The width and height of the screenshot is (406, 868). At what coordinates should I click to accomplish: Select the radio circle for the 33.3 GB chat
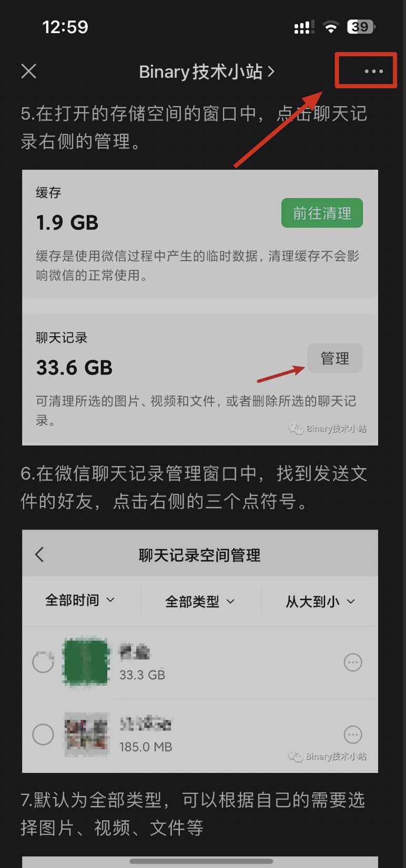(x=43, y=662)
